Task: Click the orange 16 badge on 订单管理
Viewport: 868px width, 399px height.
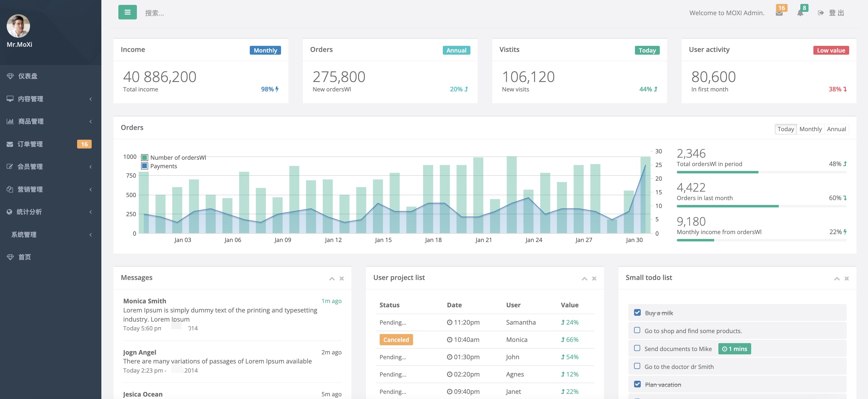Action: click(x=84, y=144)
